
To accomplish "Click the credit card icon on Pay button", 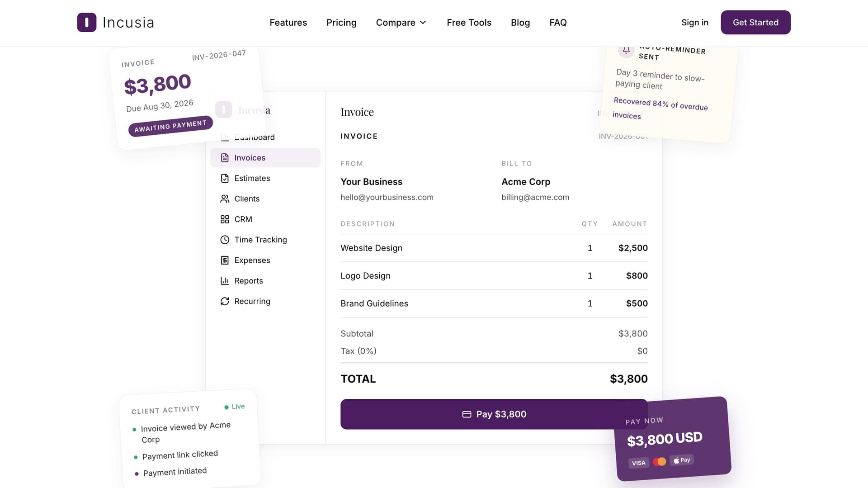I will (467, 414).
